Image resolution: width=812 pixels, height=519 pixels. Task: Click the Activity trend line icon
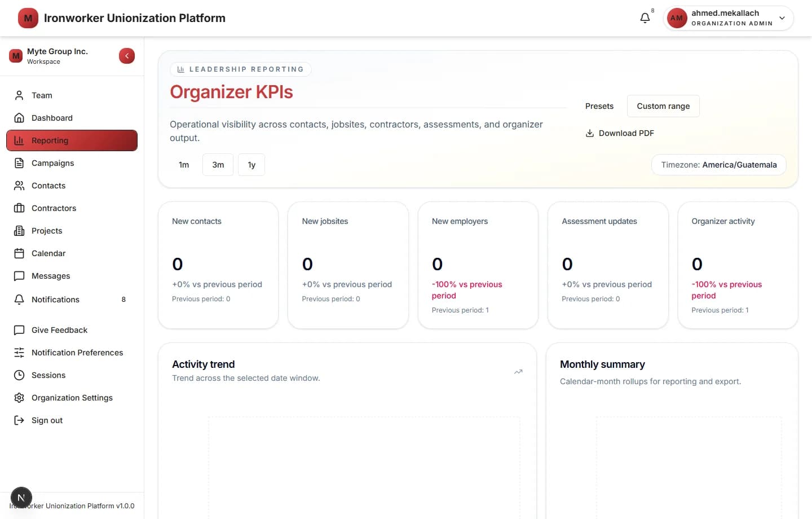[518, 372]
